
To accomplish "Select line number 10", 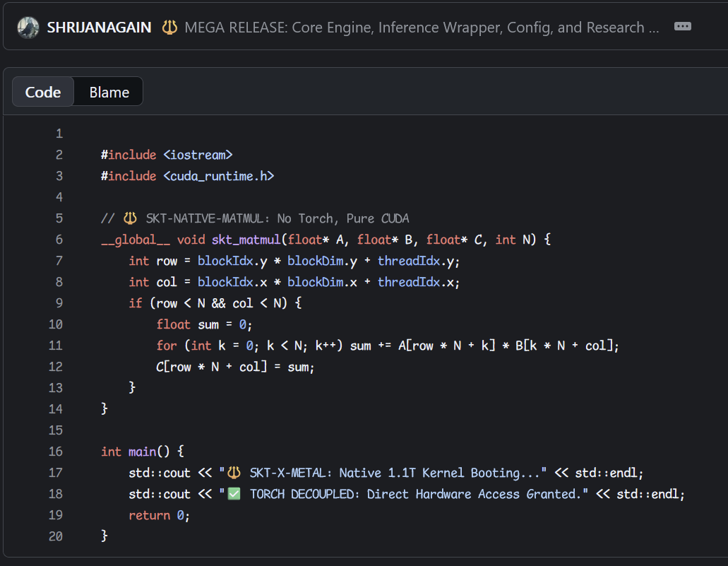I will pos(56,324).
